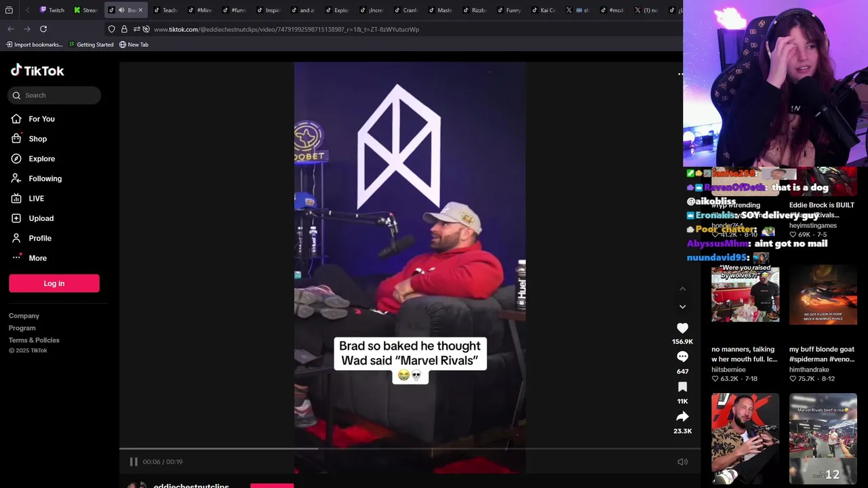The height and width of the screenshot is (488, 868).
Task: Open the For You feed
Action: 33,119
